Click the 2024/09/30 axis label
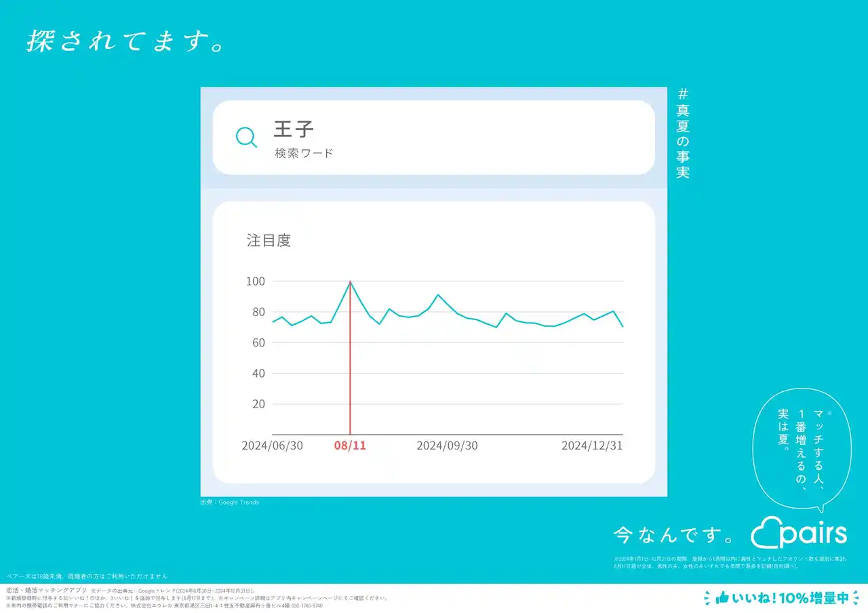868x613 pixels. point(447,446)
